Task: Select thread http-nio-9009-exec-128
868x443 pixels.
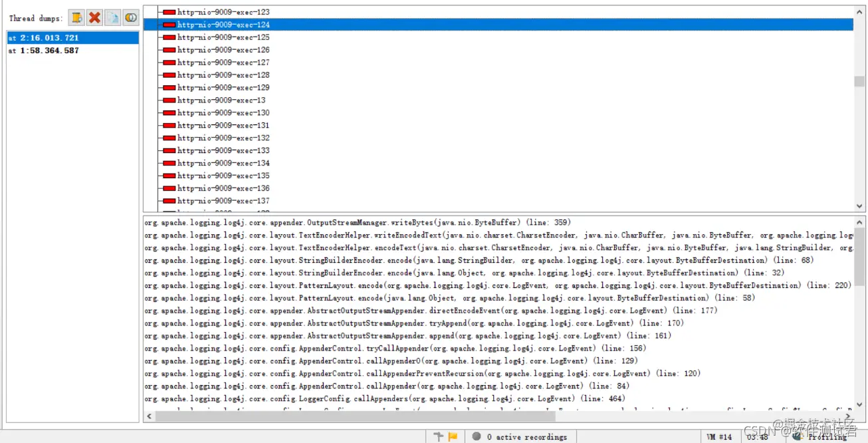Action: pyautogui.click(x=223, y=75)
